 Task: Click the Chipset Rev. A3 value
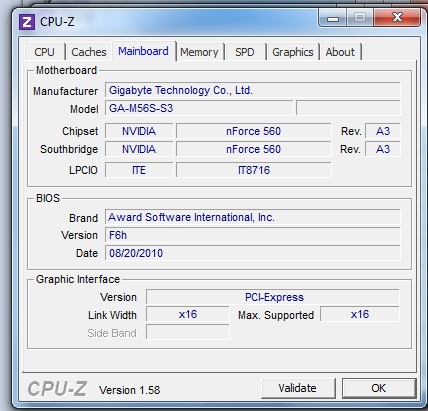click(x=383, y=131)
